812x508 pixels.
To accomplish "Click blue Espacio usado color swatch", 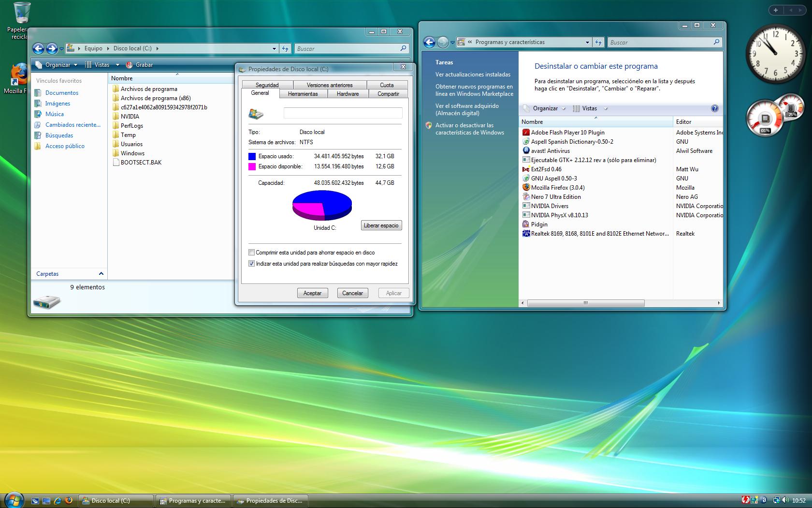I will 252,156.
